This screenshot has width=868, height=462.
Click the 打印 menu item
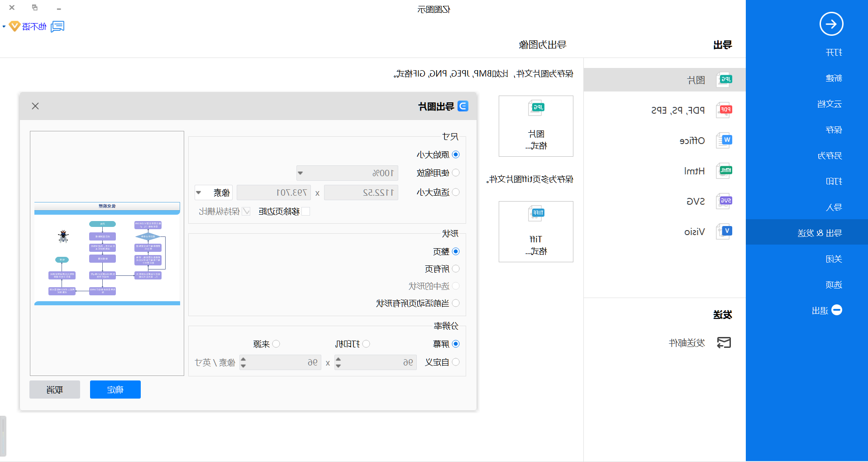point(834,182)
